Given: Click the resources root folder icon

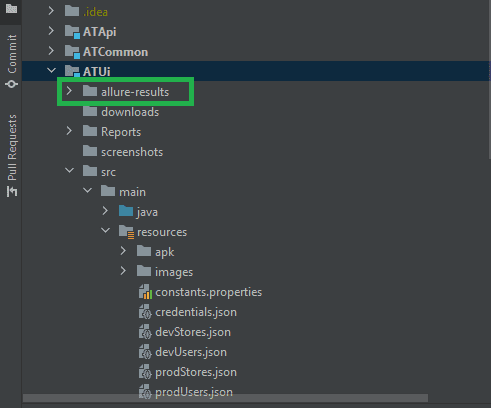Looking at the screenshot, I should tap(126, 232).
